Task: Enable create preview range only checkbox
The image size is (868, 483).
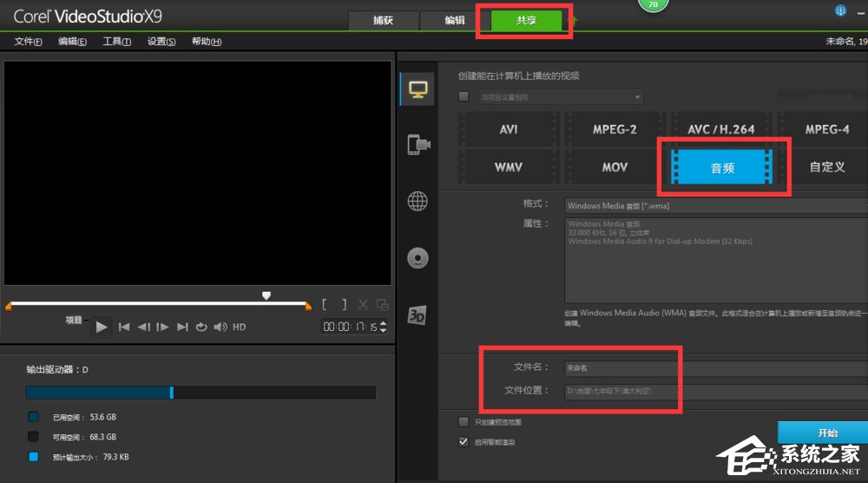Action: [x=464, y=422]
